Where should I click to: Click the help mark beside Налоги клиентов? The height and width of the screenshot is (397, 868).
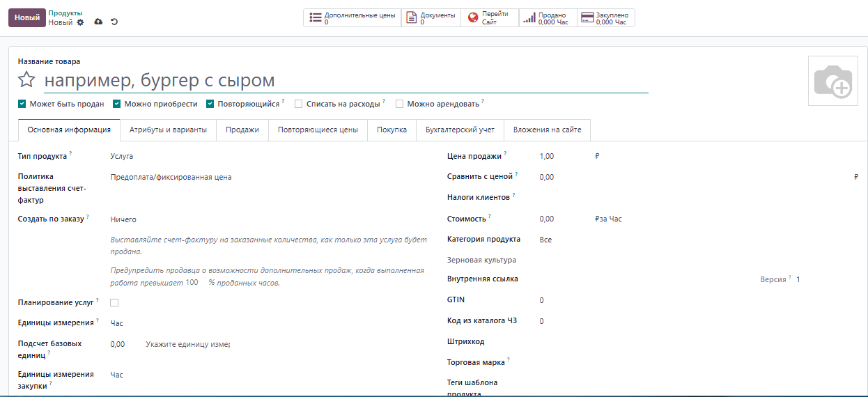click(514, 195)
